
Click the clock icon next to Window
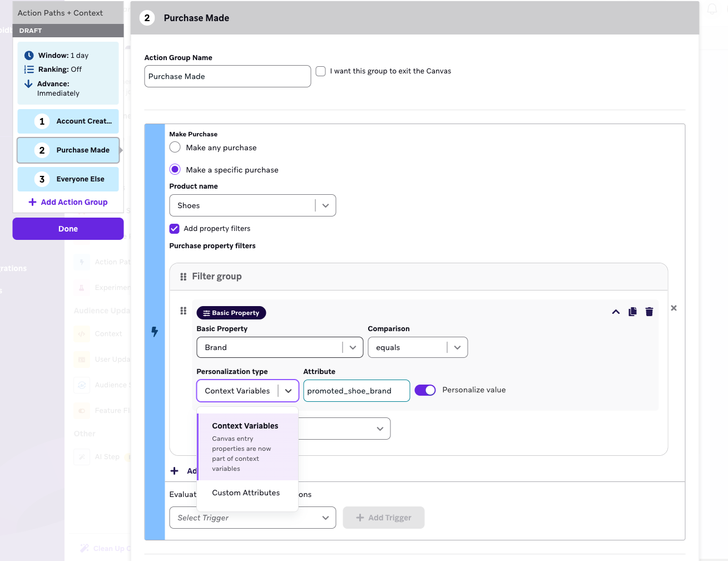coord(29,55)
